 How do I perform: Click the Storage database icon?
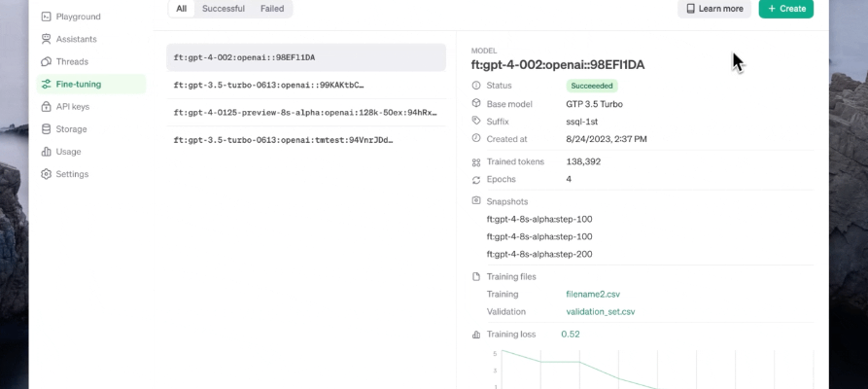pyautogui.click(x=47, y=129)
